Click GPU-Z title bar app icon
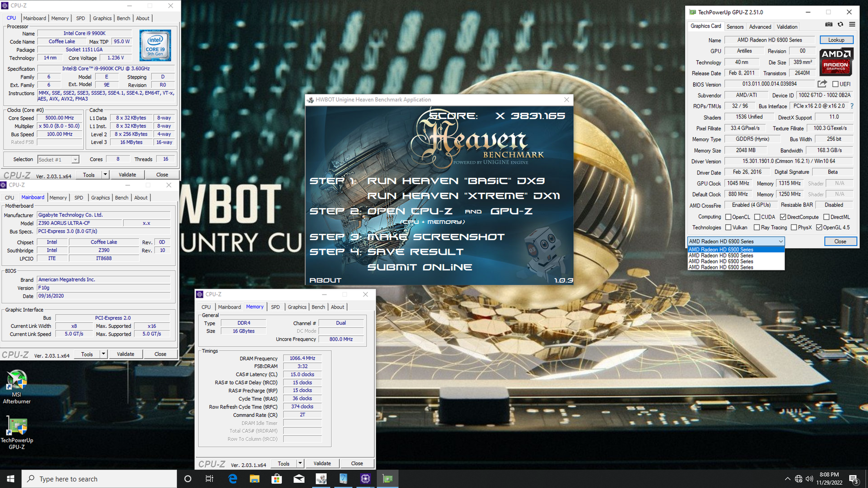The height and width of the screenshot is (488, 868). click(693, 12)
